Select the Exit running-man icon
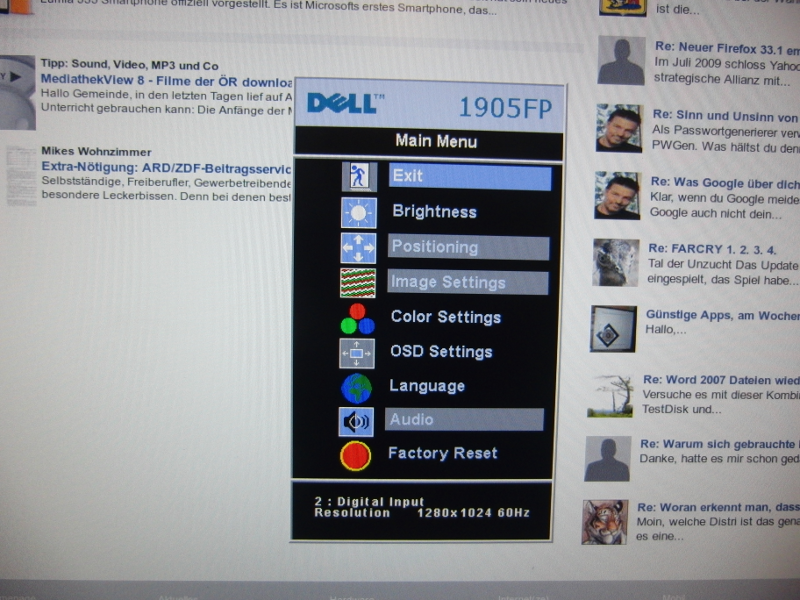The height and width of the screenshot is (600, 800). coord(360,177)
